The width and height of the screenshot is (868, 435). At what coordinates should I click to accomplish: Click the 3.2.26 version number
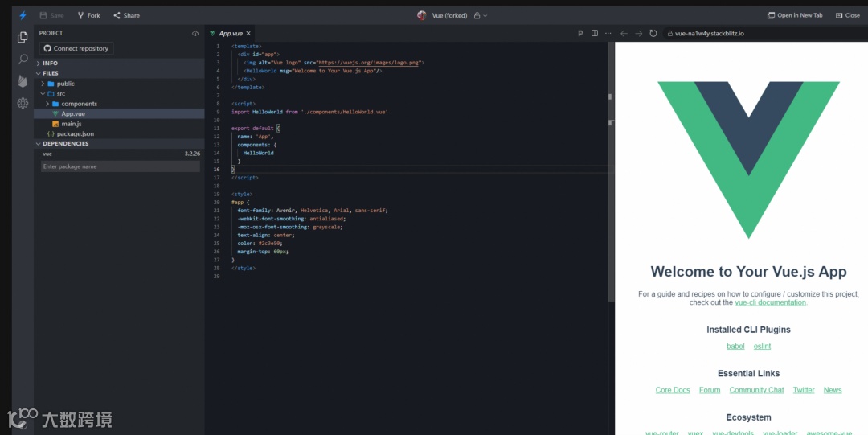[192, 154]
